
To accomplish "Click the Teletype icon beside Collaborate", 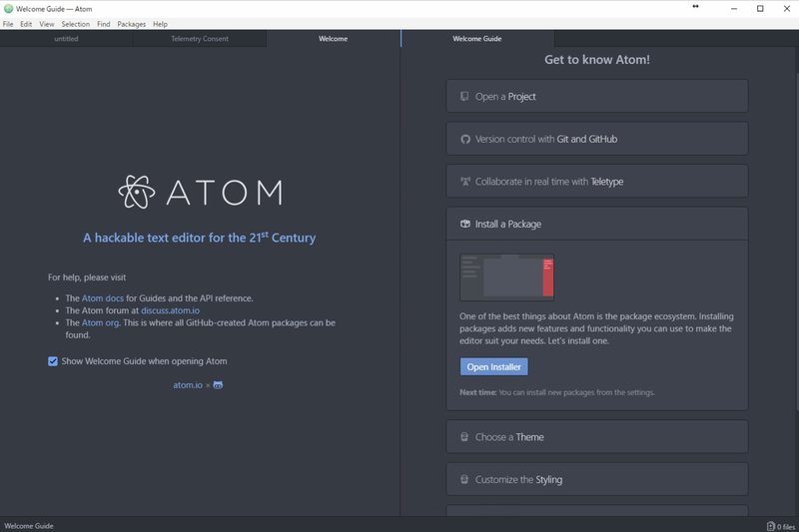I will point(464,182).
